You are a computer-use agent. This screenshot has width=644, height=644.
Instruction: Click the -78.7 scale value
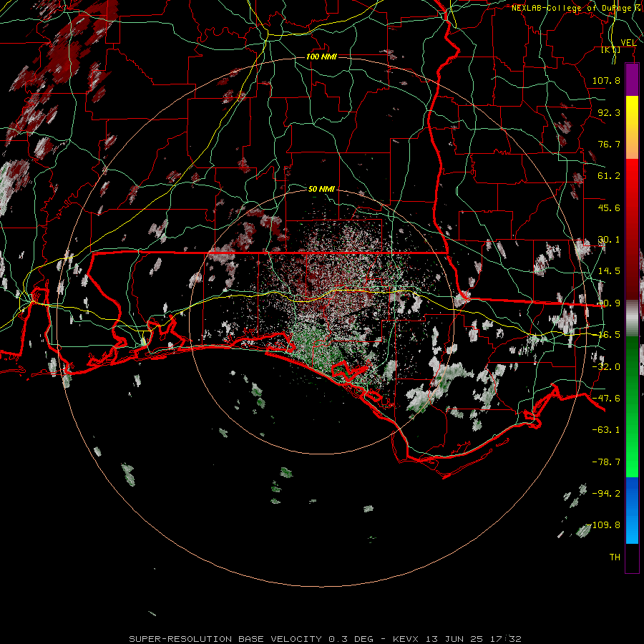pyautogui.click(x=606, y=462)
